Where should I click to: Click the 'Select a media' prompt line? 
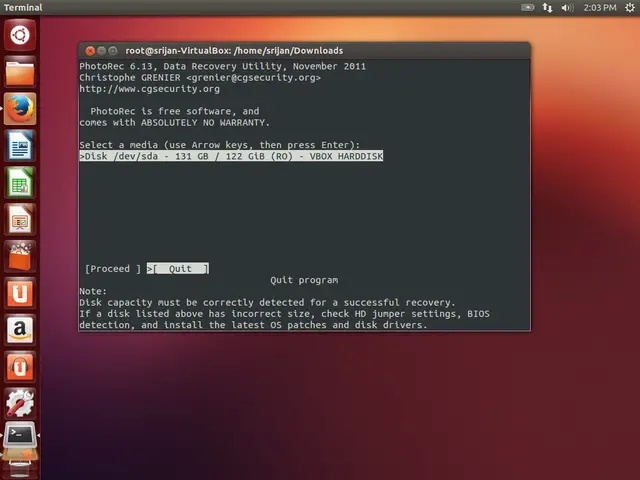220,145
